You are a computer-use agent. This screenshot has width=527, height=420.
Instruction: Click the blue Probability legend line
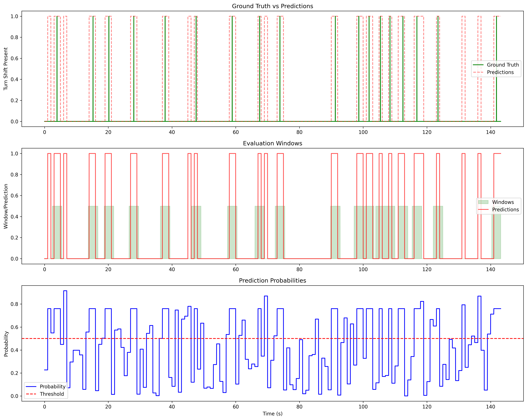pos(31,387)
